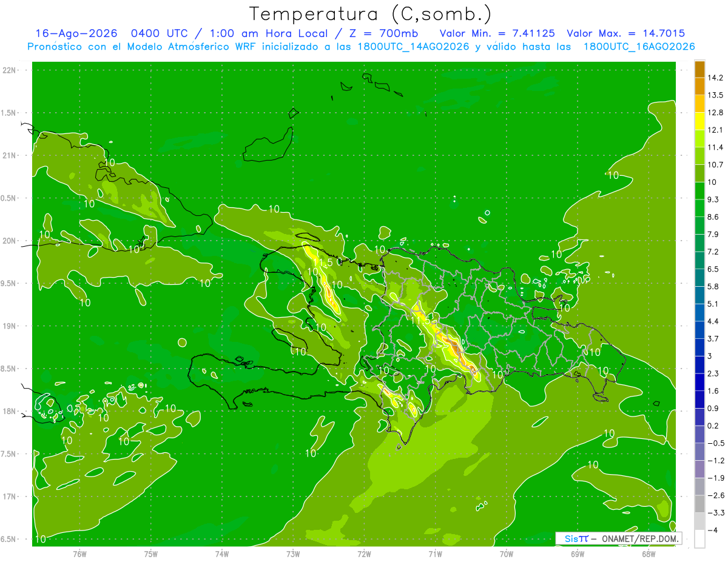Screen dimensions: 728x562
Task: Pick the dark blue swatch between 1.6 and 2.3
Action: coord(699,382)
